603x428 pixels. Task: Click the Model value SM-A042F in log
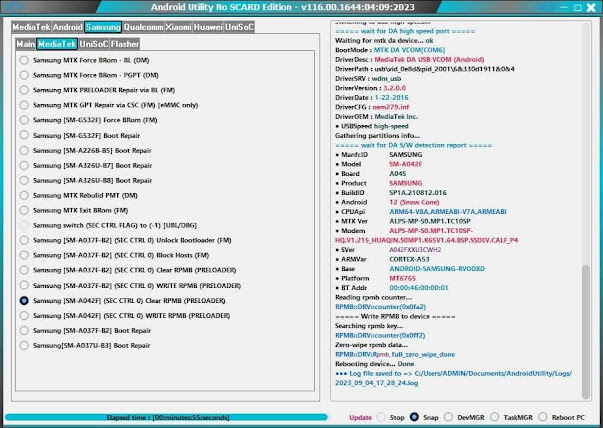(x=406, y=164)
